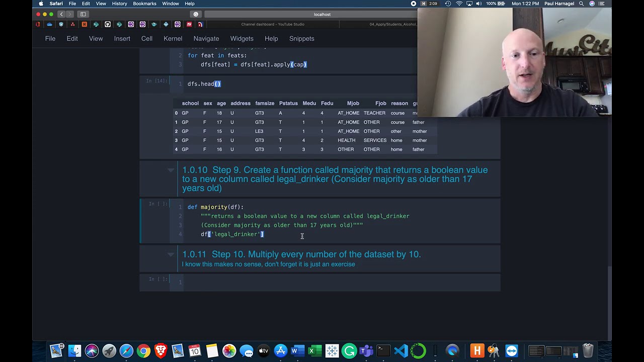Viewport: 644px width, 362px height.
Task: Launch Siri from the Dock
Action: coord(92,350)
